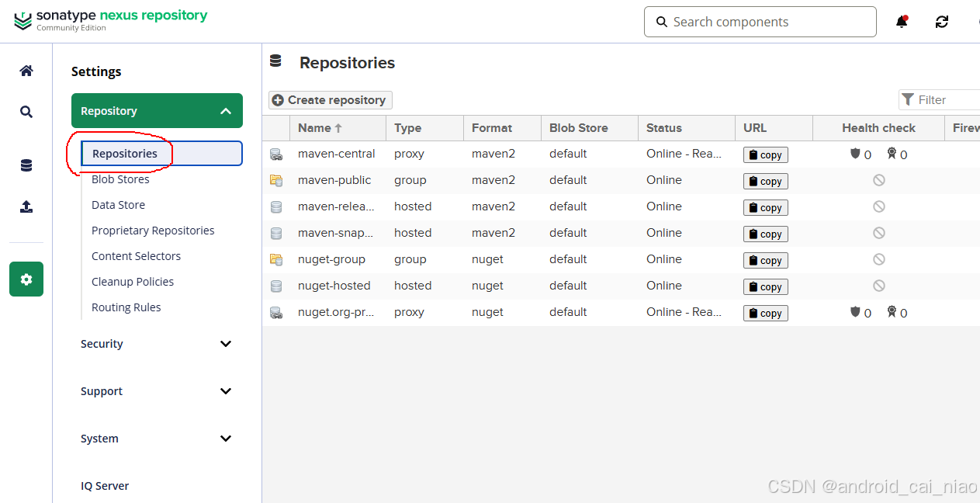Copy the nuget.org-proxy URL
The image size is (980, 503).
click(766, 313)
